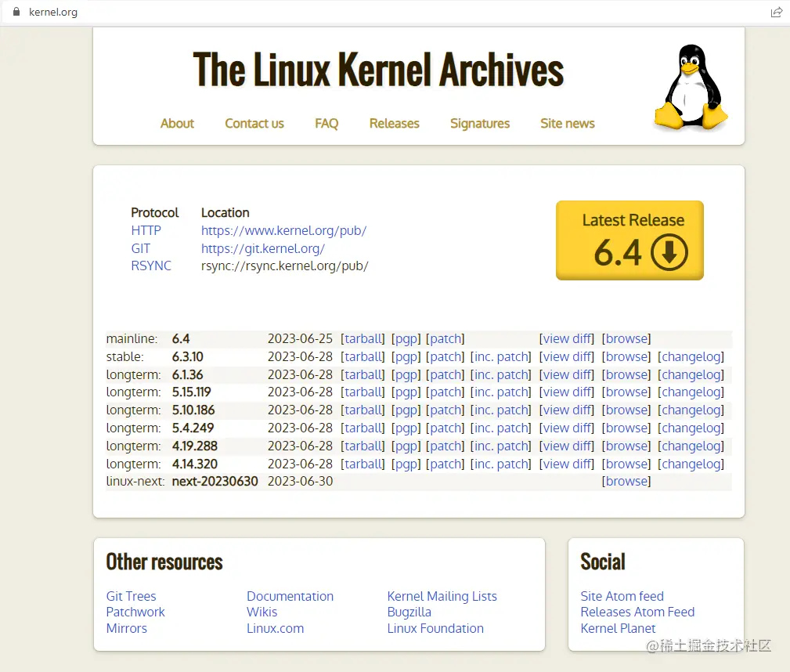
Task: Open changelog for longterm 5.10.186
Action: point(691,410)
